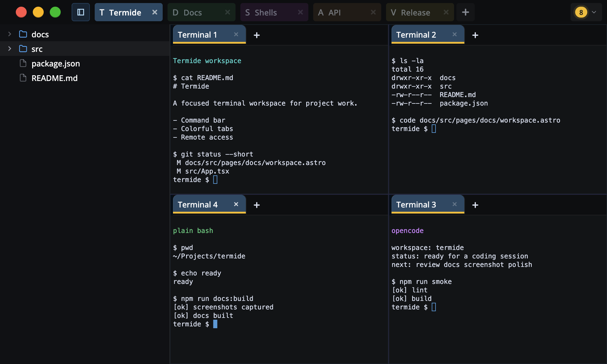607x364 pixels.
Task: Click '[ok] screenshots captured' line
Action: pos(223,307)
